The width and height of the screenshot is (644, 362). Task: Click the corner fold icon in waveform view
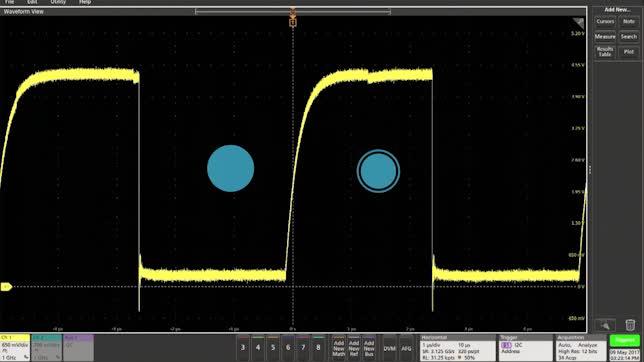click(579, 23)
